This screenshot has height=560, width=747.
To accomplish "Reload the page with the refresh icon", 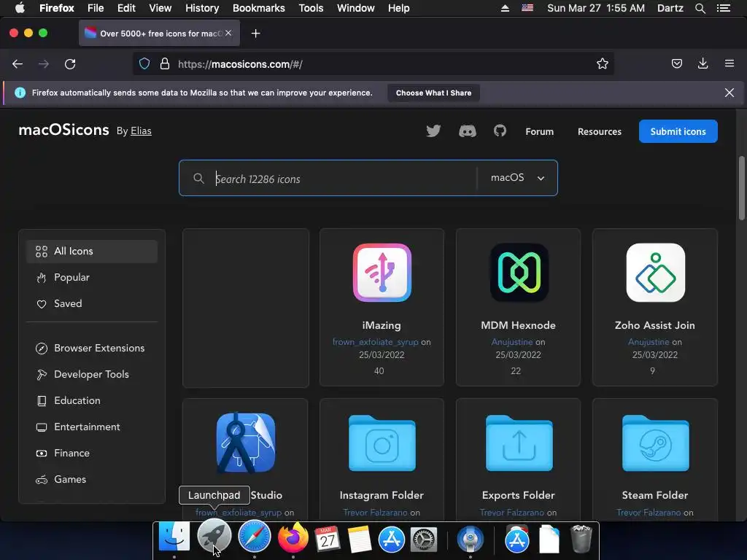I will click(x=70, y=64).
